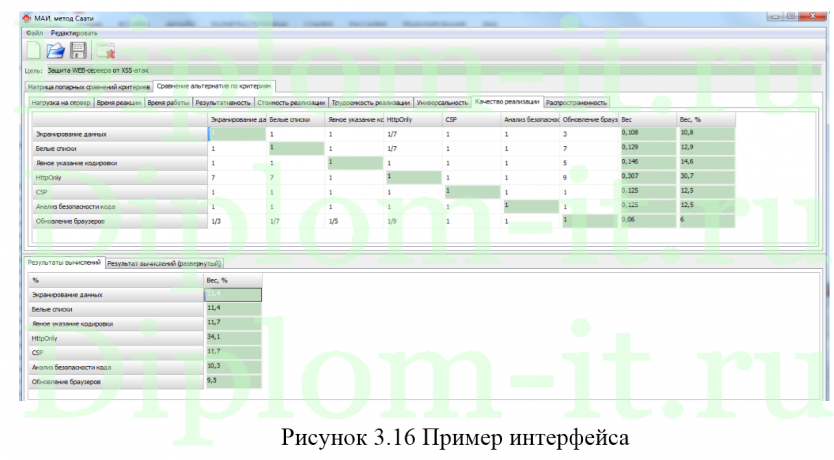Click the 1/9 cell in Обновление браузеров row
This screenshot has height=460, width=834.
click(x=412, y=221)
